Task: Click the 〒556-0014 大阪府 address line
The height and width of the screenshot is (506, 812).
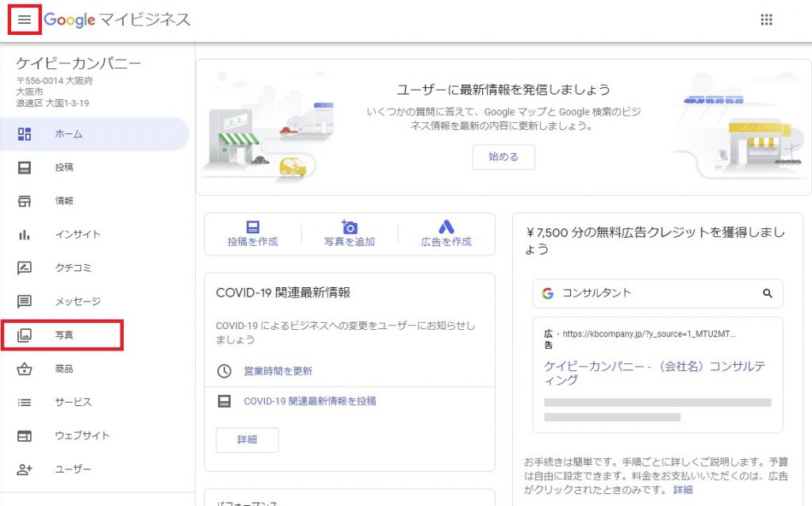Action: pos(55,81)
